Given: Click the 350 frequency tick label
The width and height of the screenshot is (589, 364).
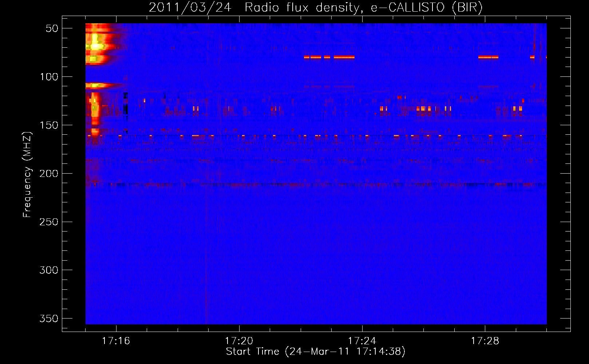Looking at the screenshot, I should coord(49,318).
